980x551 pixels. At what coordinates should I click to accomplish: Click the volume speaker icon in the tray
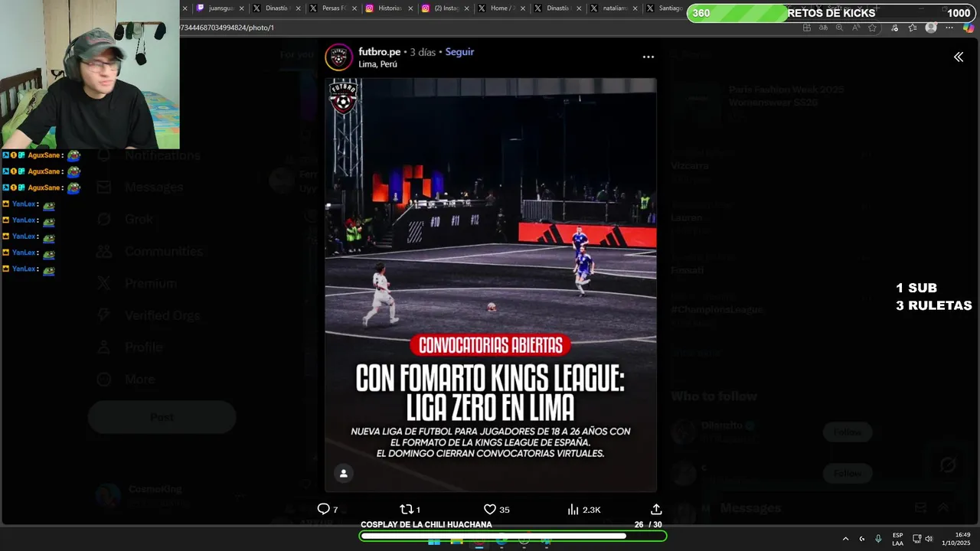[x=929, y=539]
